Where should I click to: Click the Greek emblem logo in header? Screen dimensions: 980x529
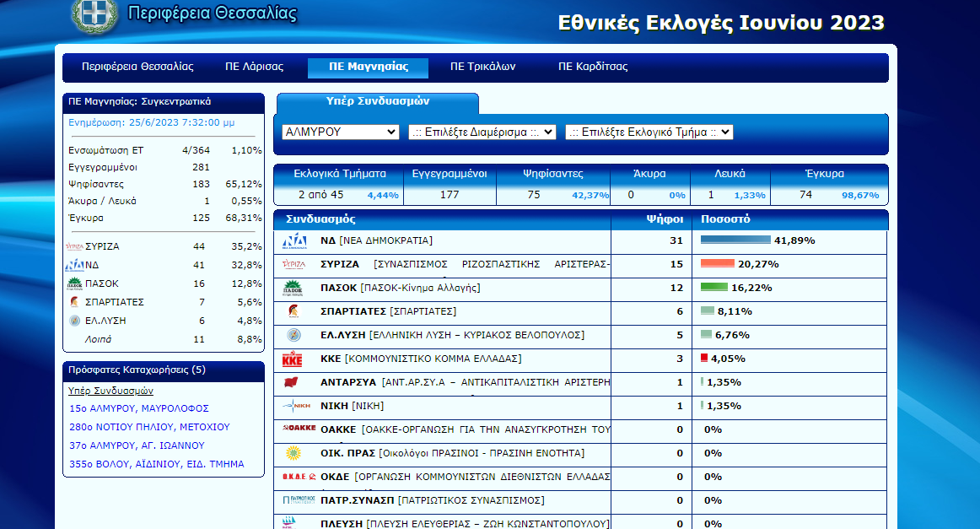click(94, 15)
